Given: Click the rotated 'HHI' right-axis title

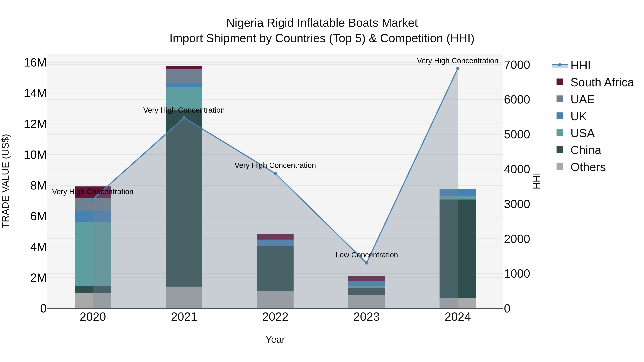Looking at the screenshot, I should coord(536,181).
